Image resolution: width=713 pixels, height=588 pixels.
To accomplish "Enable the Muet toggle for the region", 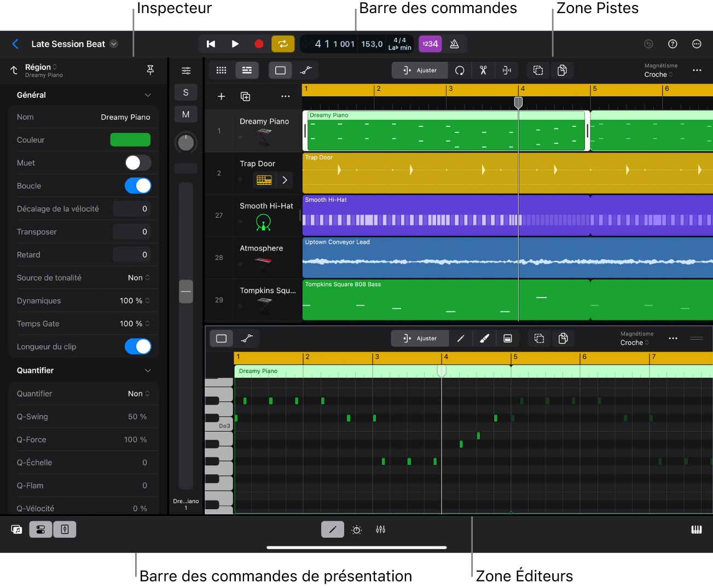I will (138, 162).
